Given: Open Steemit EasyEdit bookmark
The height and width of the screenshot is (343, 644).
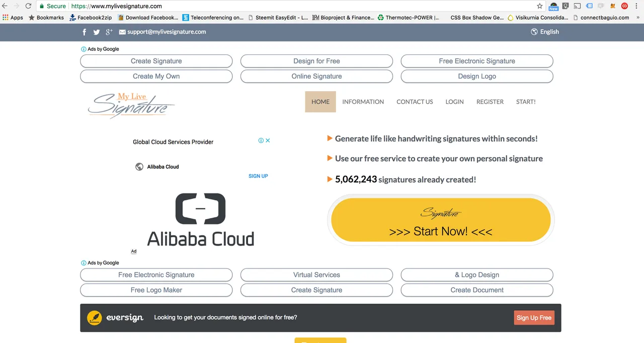Looking at the screenshot, I should point(278,17).
